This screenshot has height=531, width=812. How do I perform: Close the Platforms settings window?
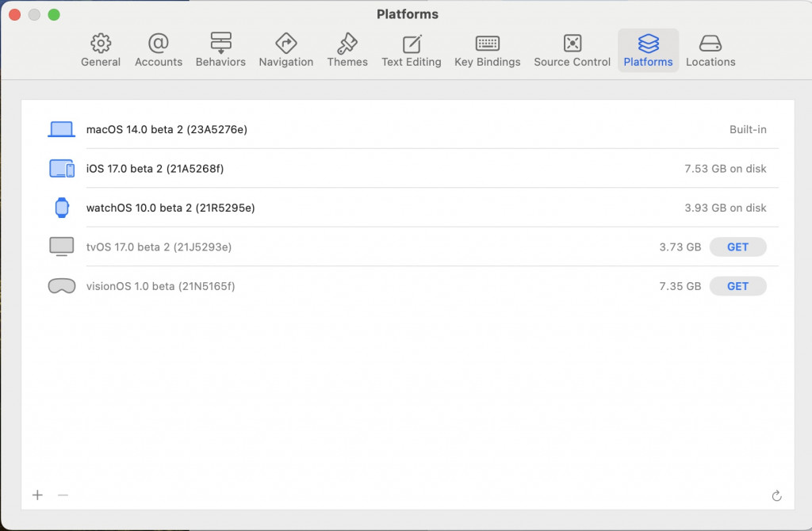pyautogui.click(x=14, y=14)
